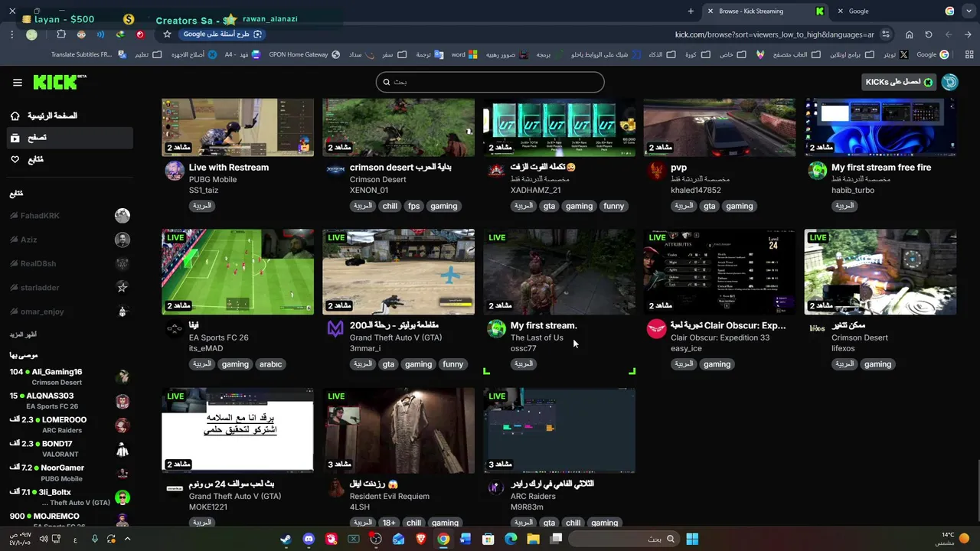The image size is (980, 551).
Task: Select the Browse - Kick Streaming tab
Action: 766,11
